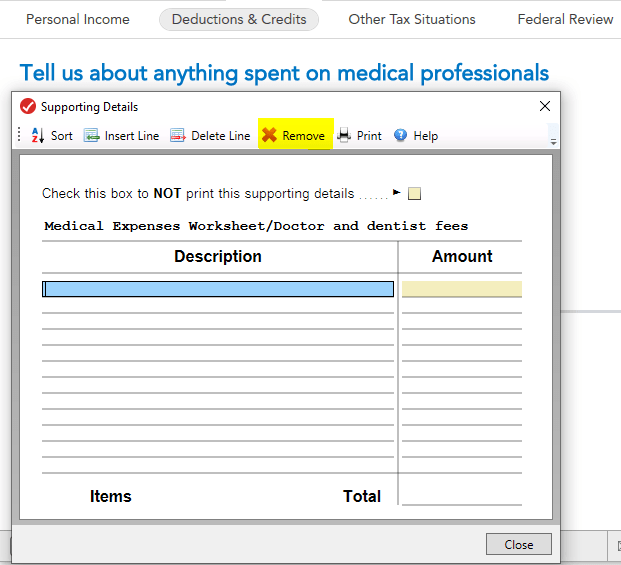Screen dimensions: 621x565
Task: Open the Personal Income tab
Action: 78,19
